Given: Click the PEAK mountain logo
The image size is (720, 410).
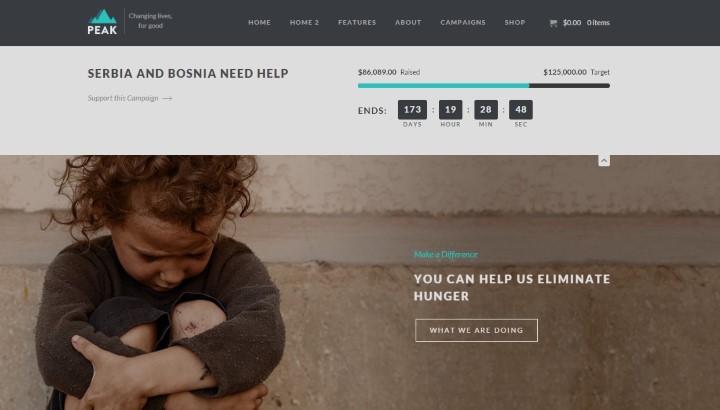Looking at the screenshot, I should [x=102, y=22].
